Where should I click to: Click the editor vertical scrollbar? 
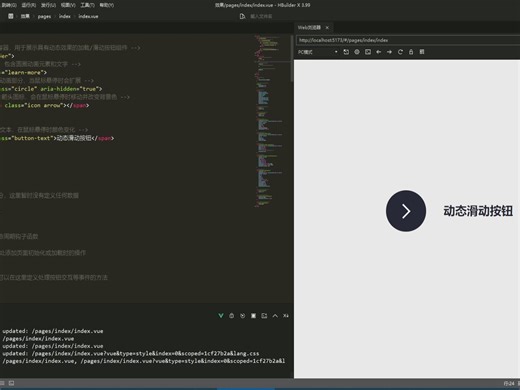click(x=292, y=58)
